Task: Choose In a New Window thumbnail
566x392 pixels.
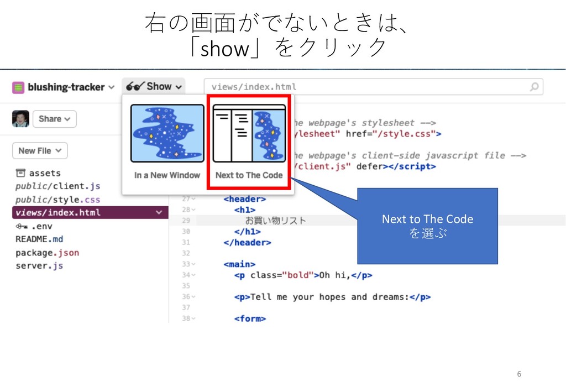Action: 167,133
